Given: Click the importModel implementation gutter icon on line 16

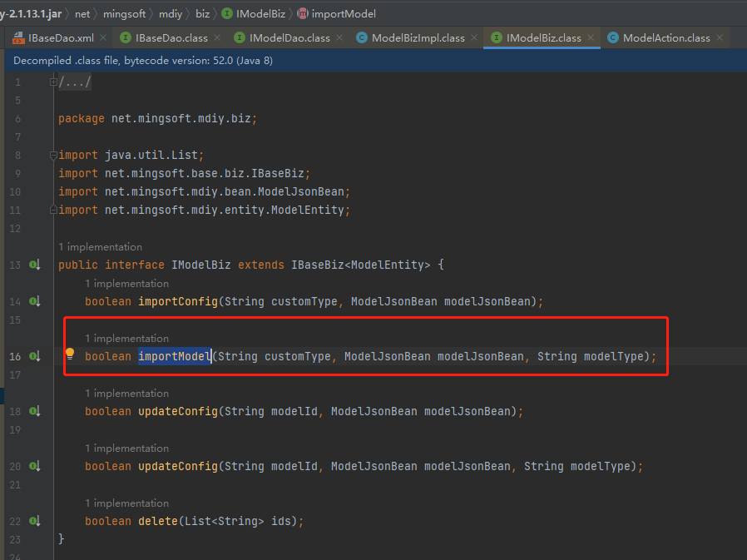Looking at the screenshot, I should click(x=34, y=356).
